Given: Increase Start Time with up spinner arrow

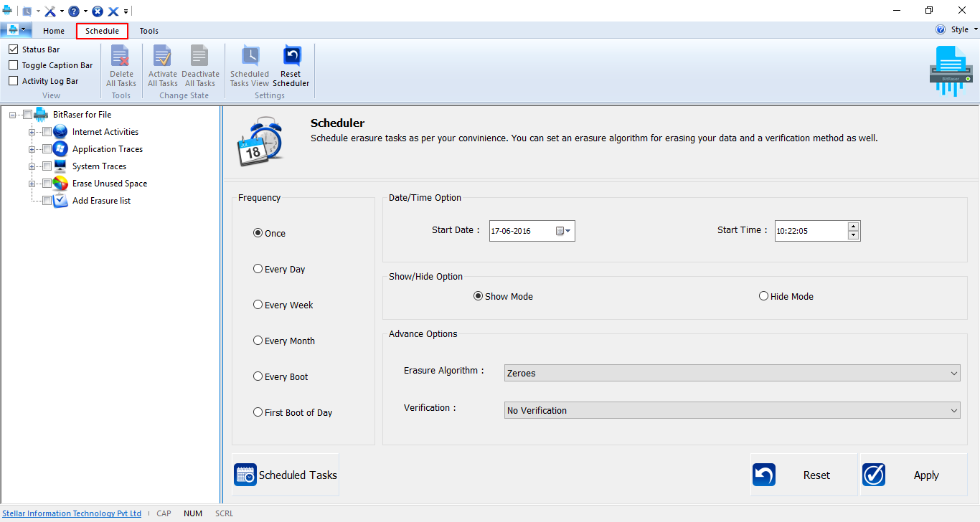Looking at the screenshot, I should click(853, 227).
